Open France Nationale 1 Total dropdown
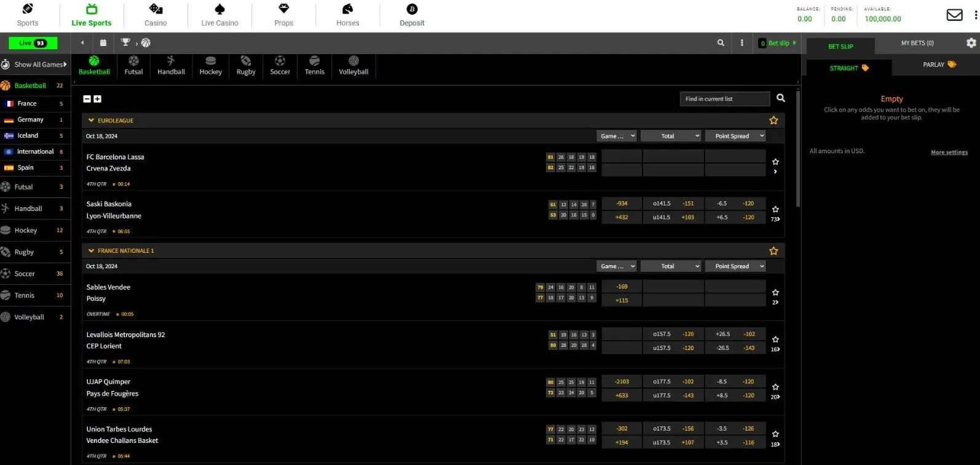The image size is (980, 465). (x=671, y=266)
